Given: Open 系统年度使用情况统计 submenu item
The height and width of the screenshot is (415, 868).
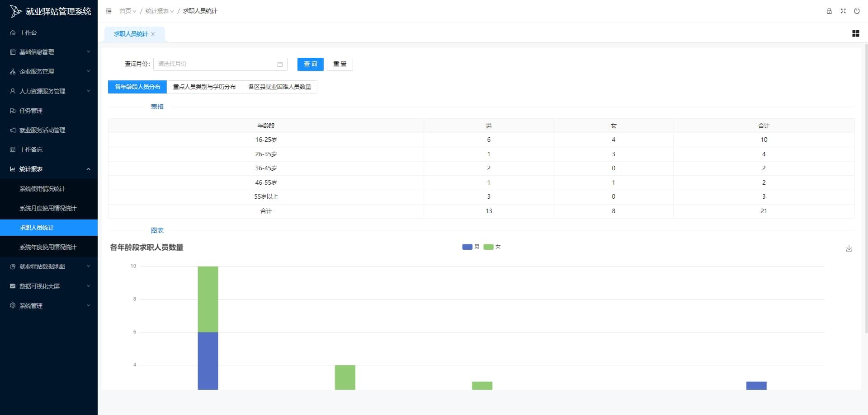Looking at the screenshot, I should click(x=49, y=247).
